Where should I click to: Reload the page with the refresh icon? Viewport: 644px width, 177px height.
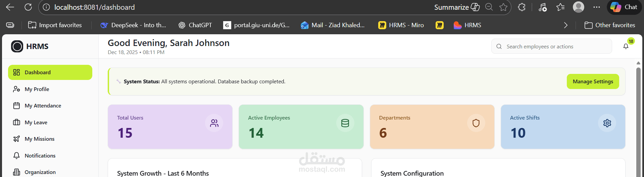[28, 7]
